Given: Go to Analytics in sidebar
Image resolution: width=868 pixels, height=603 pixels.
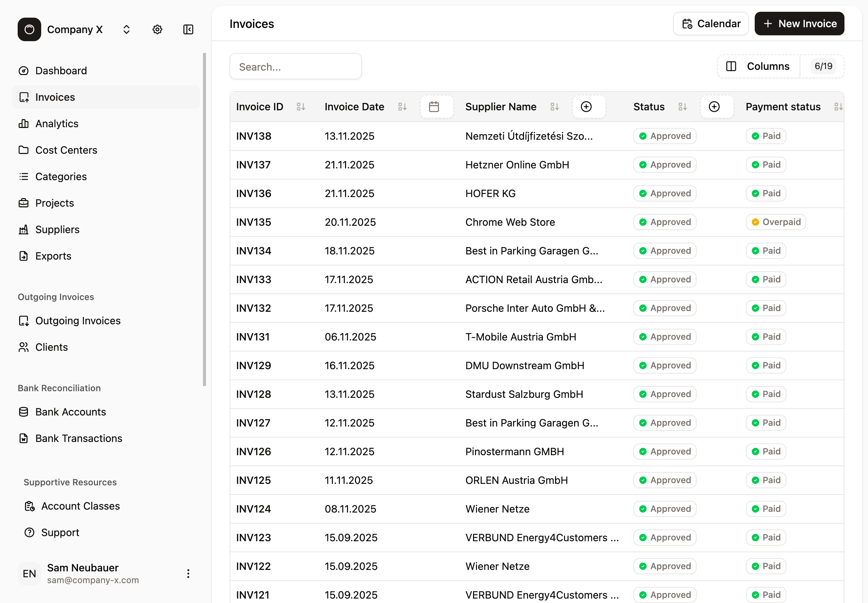Looking at the screenshot, I should (57, 124).
